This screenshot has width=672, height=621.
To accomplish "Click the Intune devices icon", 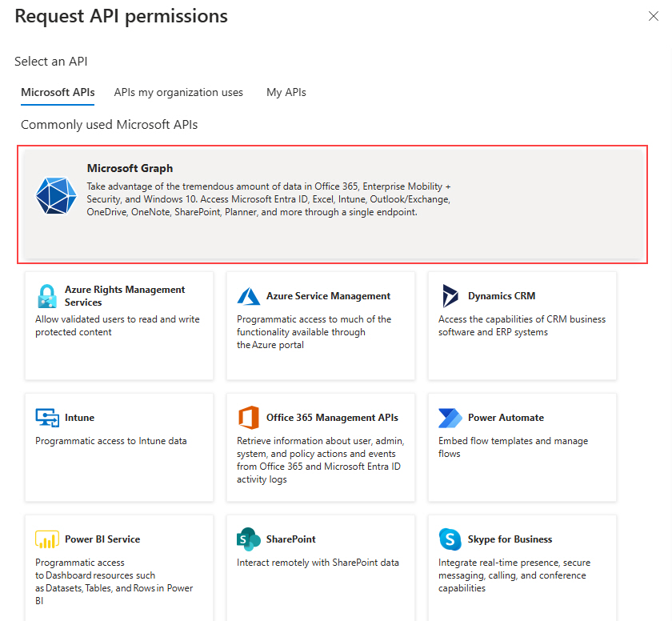I will point(47,418).
